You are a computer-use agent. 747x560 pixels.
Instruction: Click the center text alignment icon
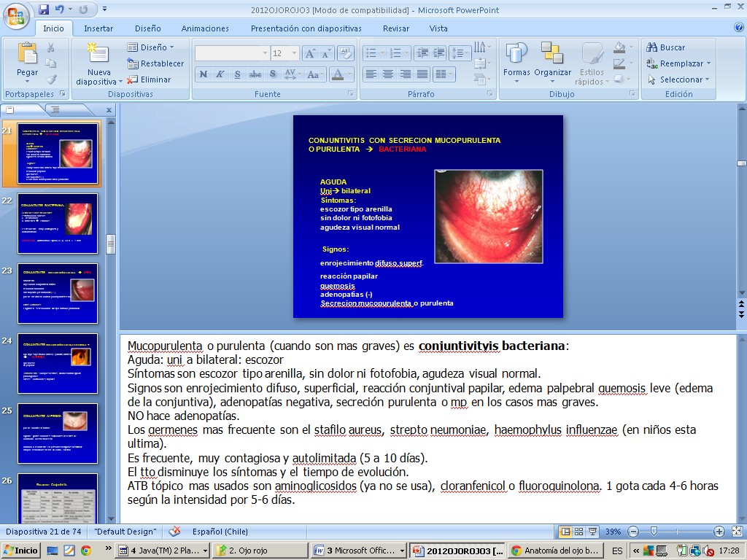[x=387, y=74]
